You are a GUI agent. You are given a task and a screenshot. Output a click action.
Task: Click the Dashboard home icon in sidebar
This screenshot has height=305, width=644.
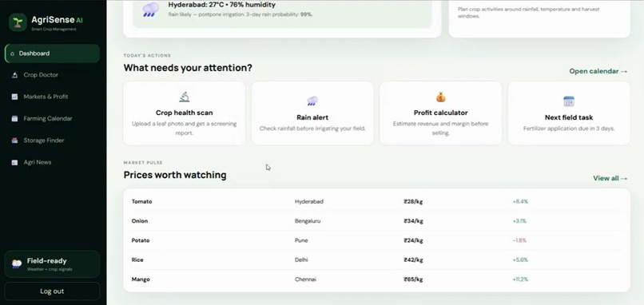click(x=12, y=53)
